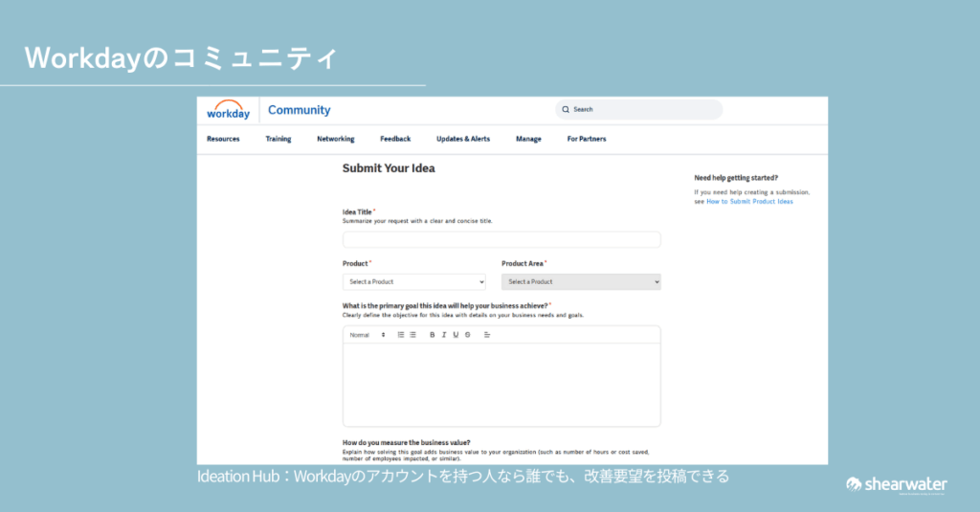This screenshot has width=980, height=512.
Task: Click 'How do you measure the business value?' label
Action: click(406, 442)
